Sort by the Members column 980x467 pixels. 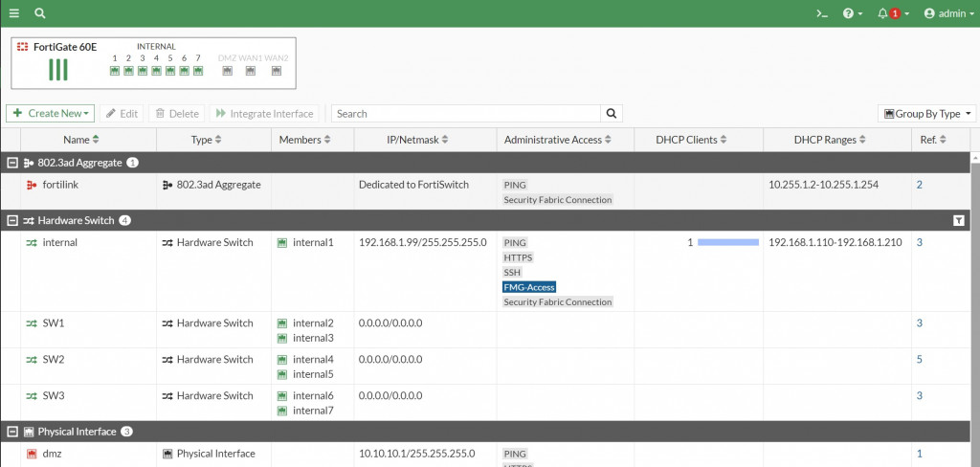(305, 140)
